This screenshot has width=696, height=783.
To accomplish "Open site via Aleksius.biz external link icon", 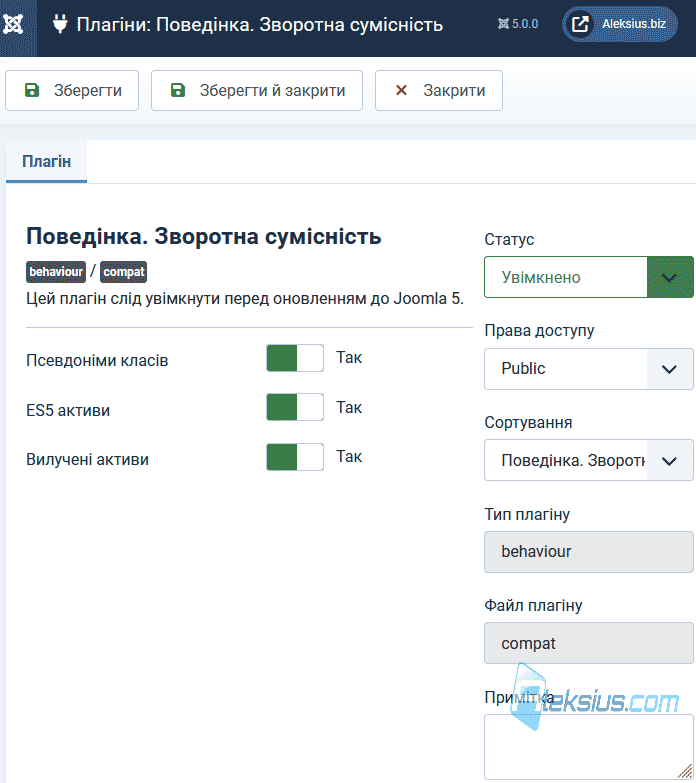I will click(580, 24).
